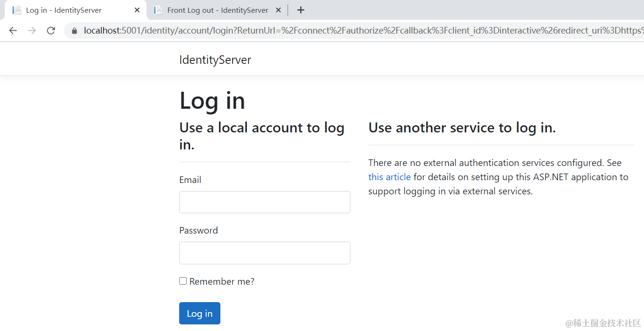
Task: Click the Log in tab favicon
Action: pos(17,10)
